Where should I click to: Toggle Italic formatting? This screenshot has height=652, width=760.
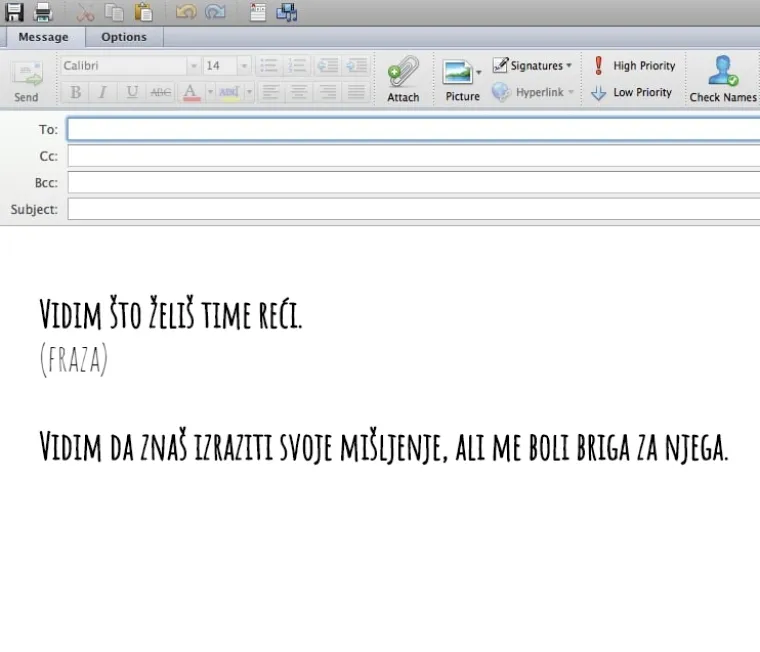pos(102,92)
